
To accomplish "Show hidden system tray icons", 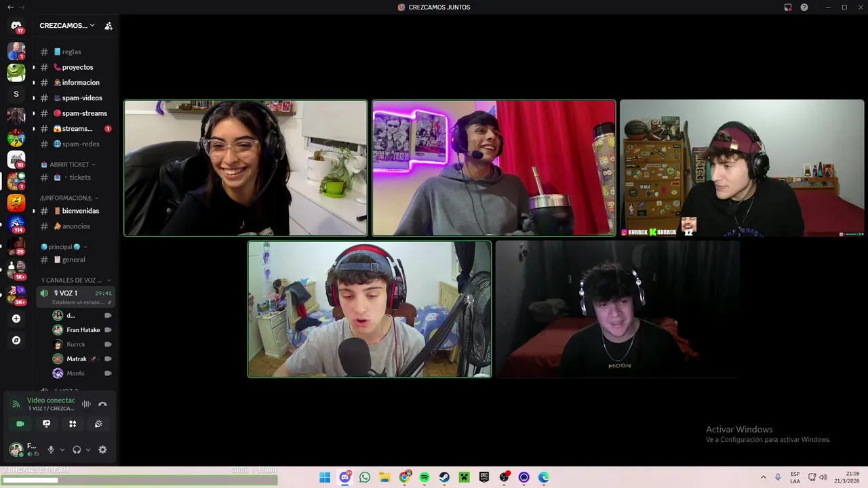I will pos(763,477).
